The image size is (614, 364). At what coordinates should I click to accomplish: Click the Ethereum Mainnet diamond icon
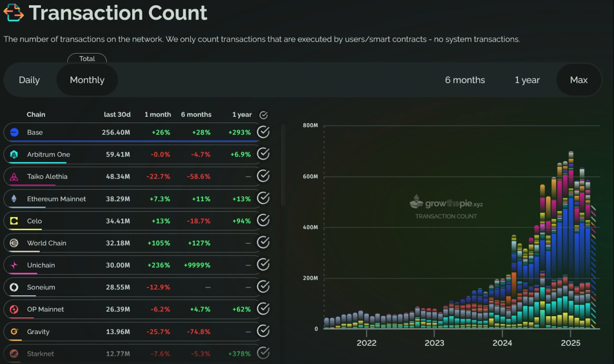14,199
